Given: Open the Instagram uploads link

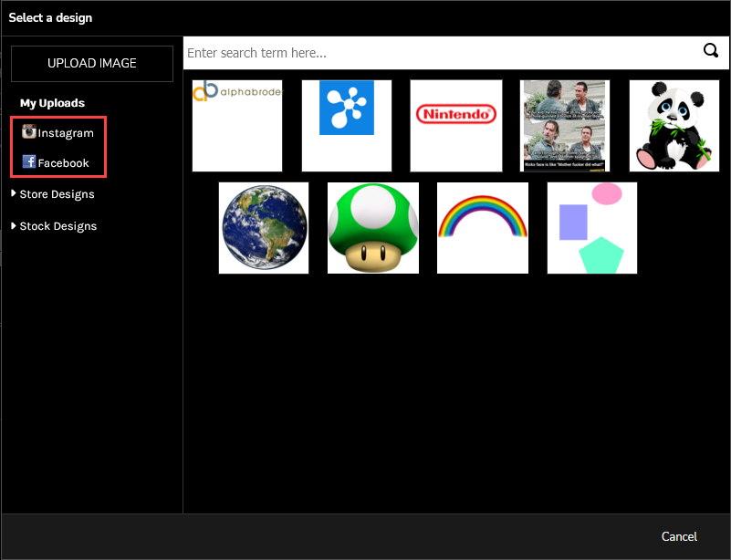Looking at the screenshot, I should point(66,133).
